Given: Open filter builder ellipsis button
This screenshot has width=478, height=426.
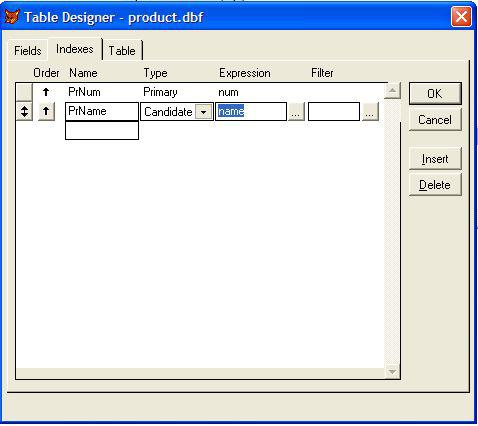Looking at the screenshot, I should pos(370,112).
